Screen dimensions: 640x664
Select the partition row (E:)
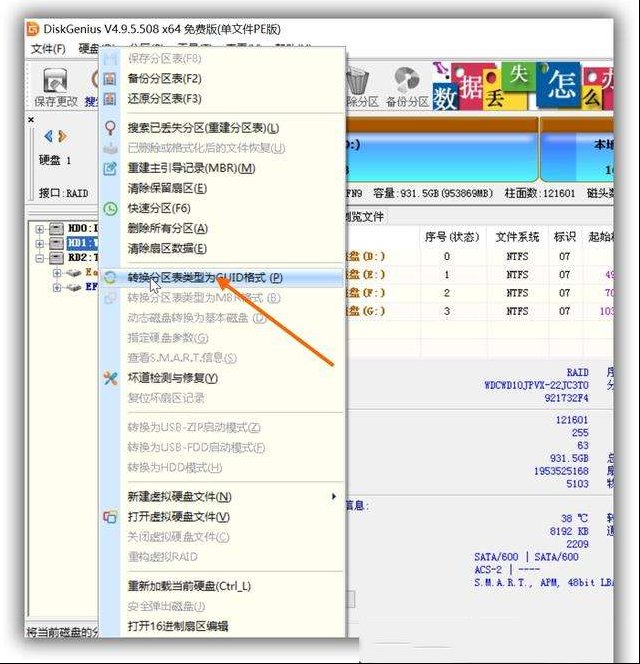pos(479,275)
